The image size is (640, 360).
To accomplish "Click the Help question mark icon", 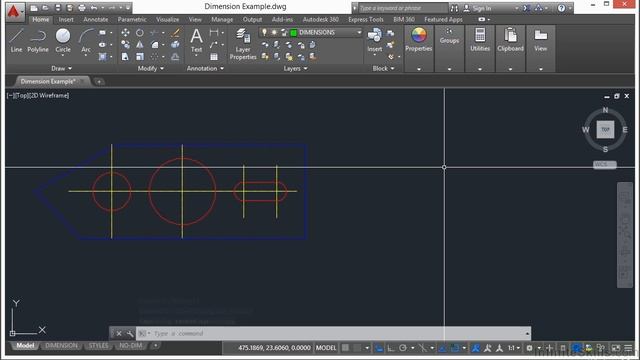I will [x=562, y=8].
